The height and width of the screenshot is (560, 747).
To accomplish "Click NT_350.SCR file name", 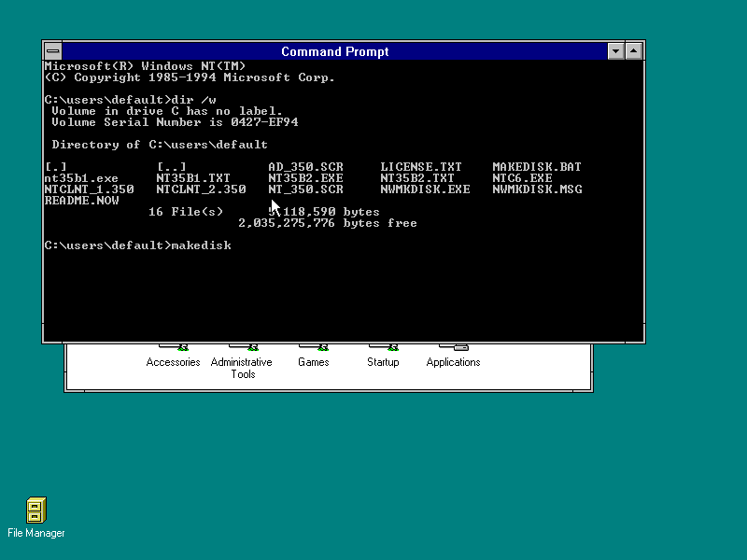I will click(x=305, y=189).
